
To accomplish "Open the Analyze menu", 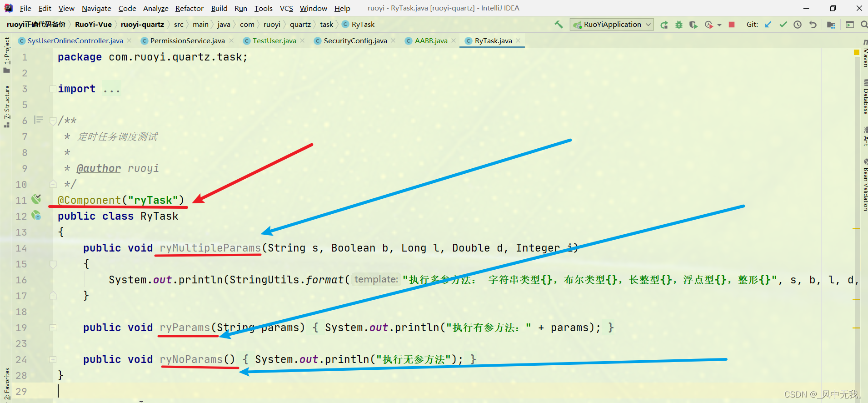I will point(156,8).
